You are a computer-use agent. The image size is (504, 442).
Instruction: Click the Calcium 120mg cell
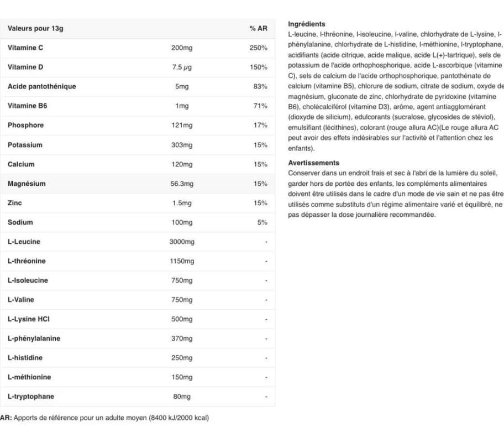pyautogui.click(x=182, y=164)
